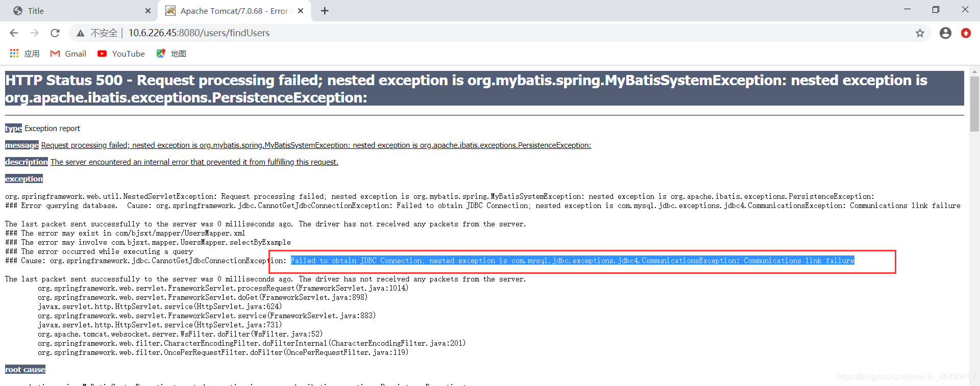Click the not-secure warning icon

tap(81, 33)
